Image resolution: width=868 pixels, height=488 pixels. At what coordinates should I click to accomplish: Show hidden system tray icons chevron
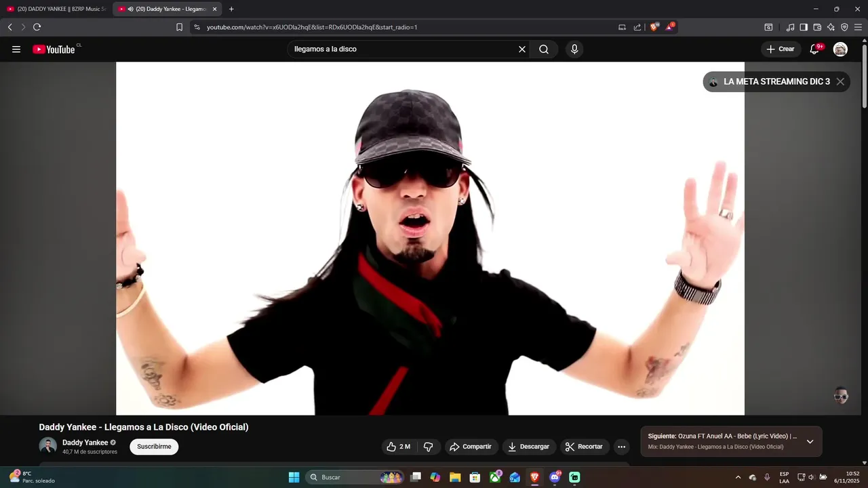coord(738,477)
